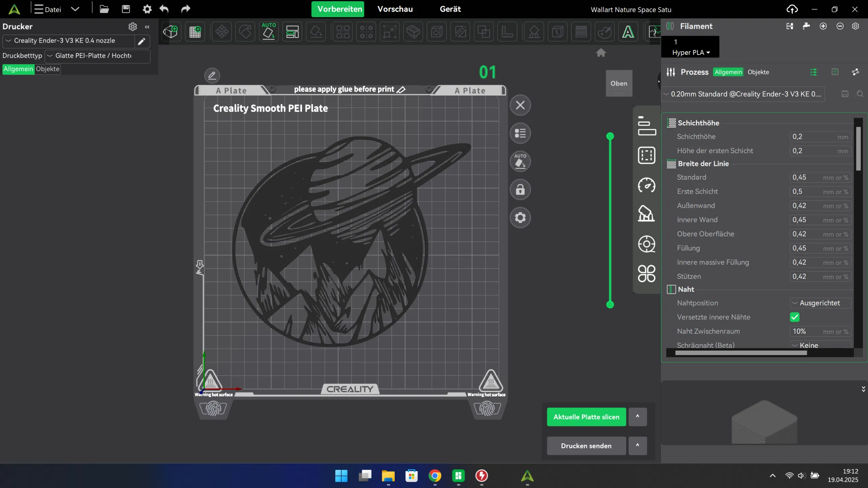This screenshot has height=488, width=868.
Task: Select the Move tool in toolbar
Action: 222,32
